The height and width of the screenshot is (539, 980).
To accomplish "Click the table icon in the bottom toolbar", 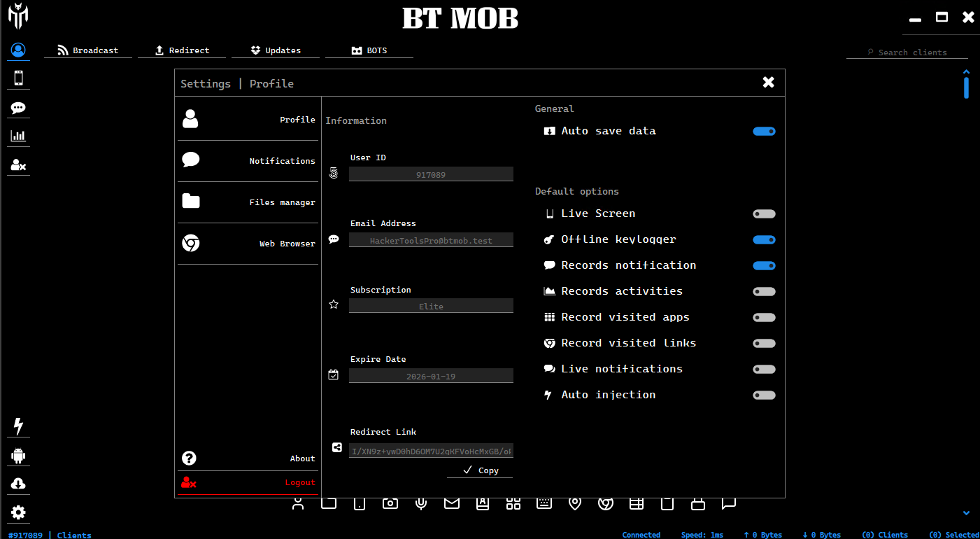I will [x=637, y=503].
